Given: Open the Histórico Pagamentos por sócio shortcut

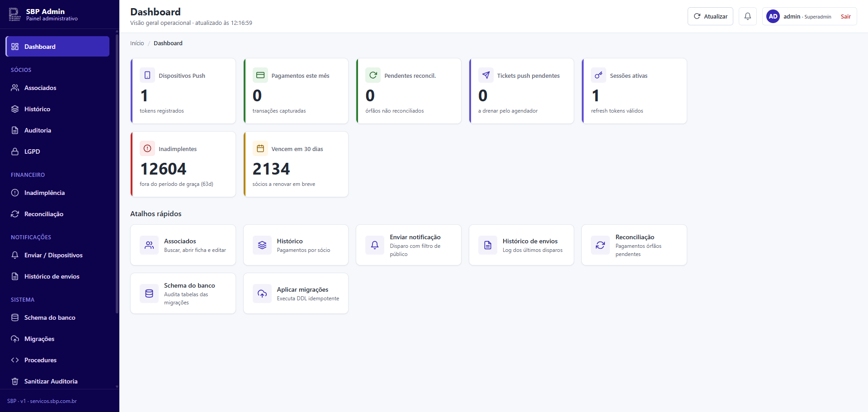Looking at the screenshot, I should [296, 245].
